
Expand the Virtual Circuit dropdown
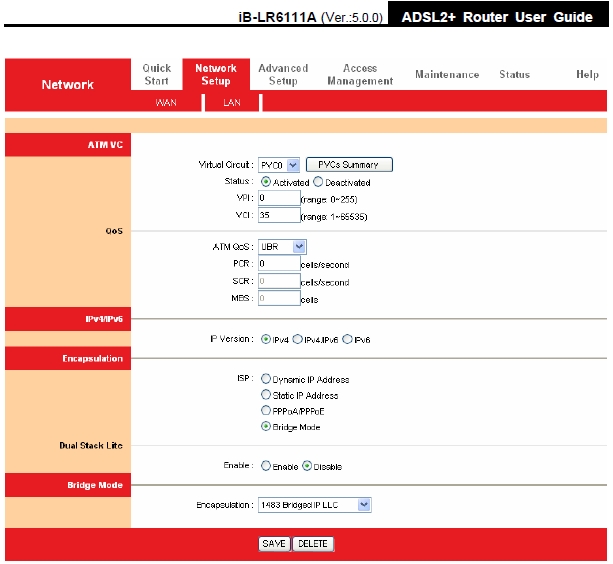pyautogui.click(x=278, y=165)
